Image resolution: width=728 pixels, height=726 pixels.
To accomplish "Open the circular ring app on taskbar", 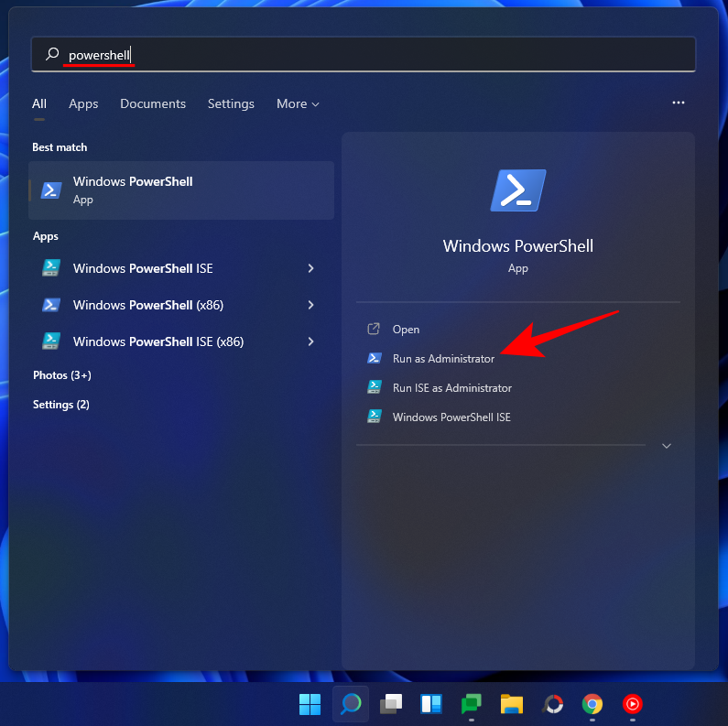I will [x=552, y=704].
